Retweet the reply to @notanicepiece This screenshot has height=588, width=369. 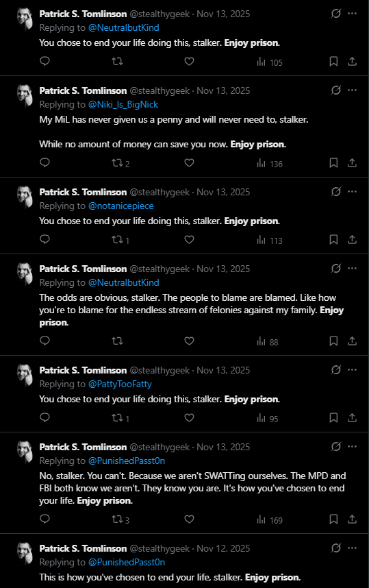click(120, 240)
